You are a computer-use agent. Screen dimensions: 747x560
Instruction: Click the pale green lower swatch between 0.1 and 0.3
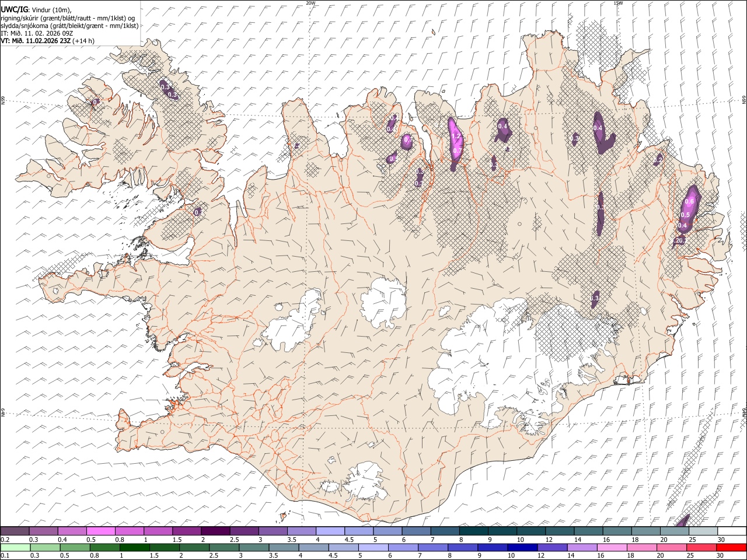point(15,547)
